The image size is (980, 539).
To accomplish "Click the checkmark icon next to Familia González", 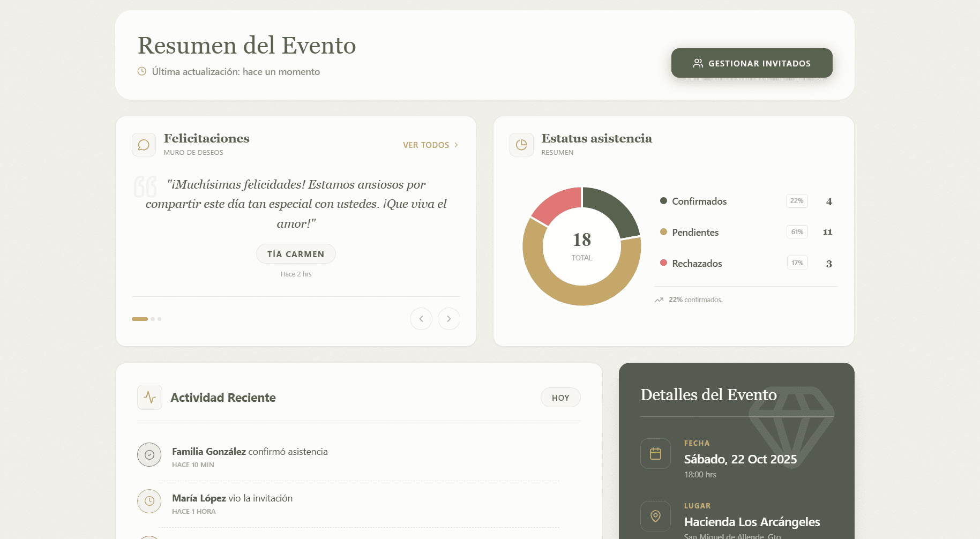I will 149,454.
